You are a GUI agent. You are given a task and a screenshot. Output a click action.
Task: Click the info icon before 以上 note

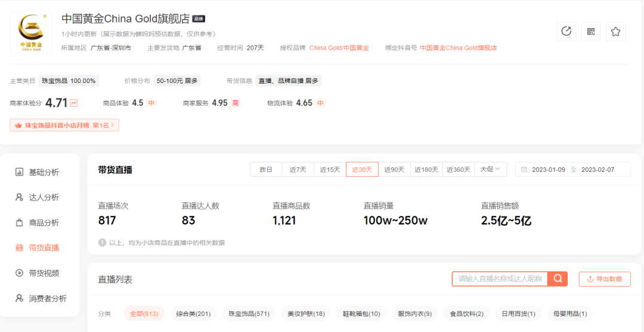(103, 242)
